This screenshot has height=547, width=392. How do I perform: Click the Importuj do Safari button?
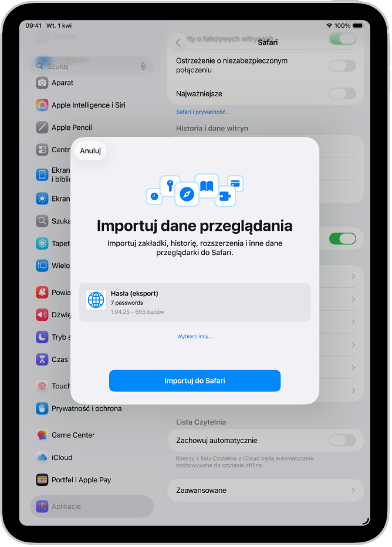pos(195,381)
